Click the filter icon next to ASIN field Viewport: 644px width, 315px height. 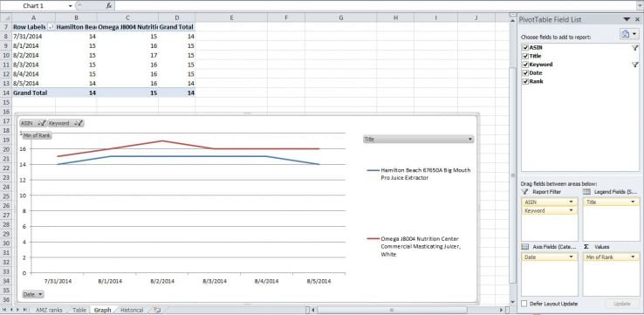(634, 48)
